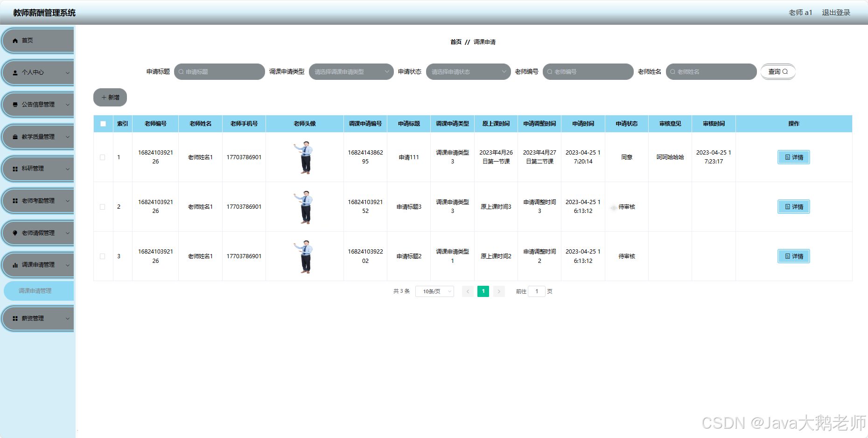Screen dimensions: 868x438
Task: Click the icon beside 公告信息管理
Action: 15,105
